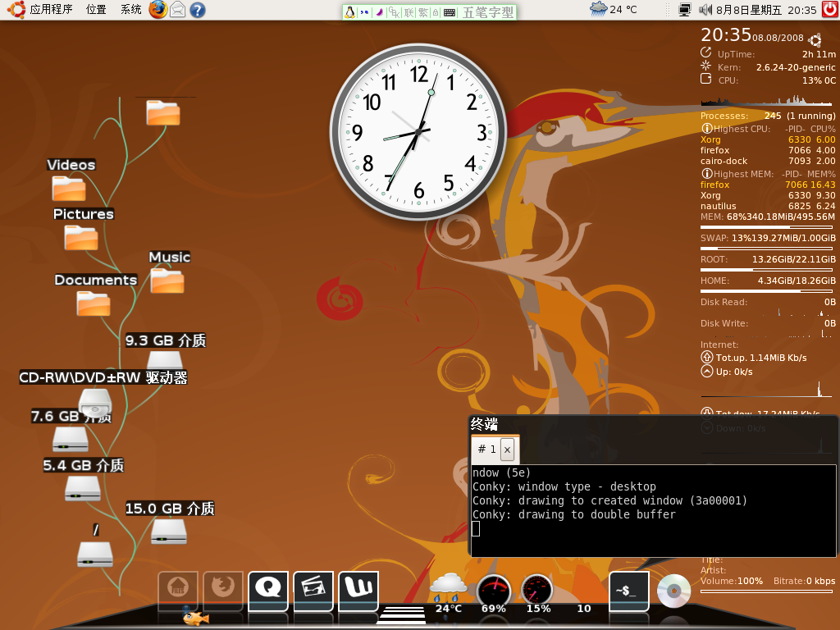This screenshot has width=840, height=630.
Task: Click the "Conky: drawing to double buffer" terminal line
Action: (x=573, y=514)
